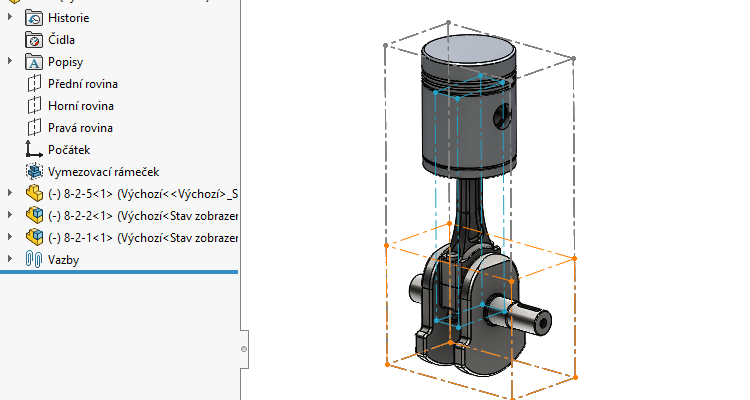This screenshot has width=750, height=400.
Task: Select Přední rovina in the tree
Action: click(83, 84)
